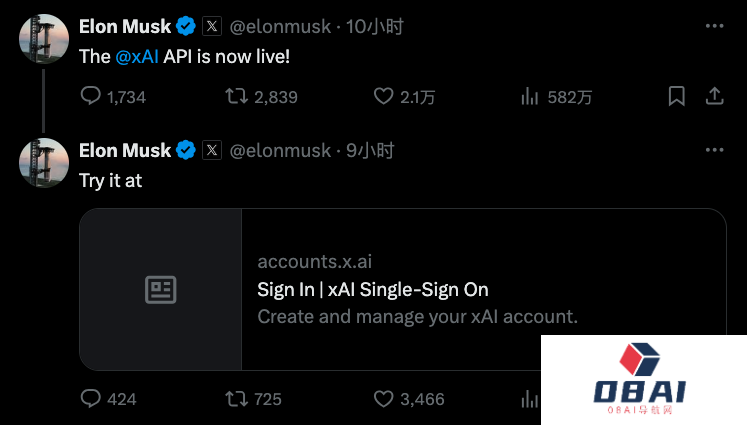
Task: Share the xAI API live tweet
Action: [715, 96]
